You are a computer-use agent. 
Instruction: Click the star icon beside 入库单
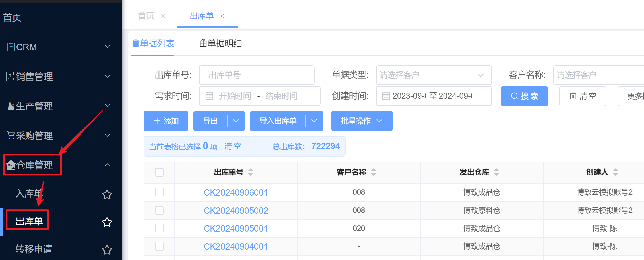coord(107,195)
